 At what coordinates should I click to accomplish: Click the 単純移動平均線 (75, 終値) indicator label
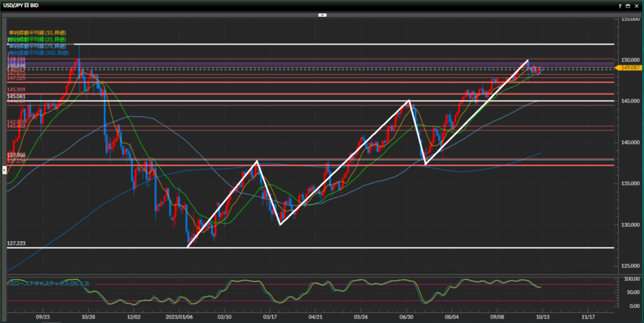(37, 46)
